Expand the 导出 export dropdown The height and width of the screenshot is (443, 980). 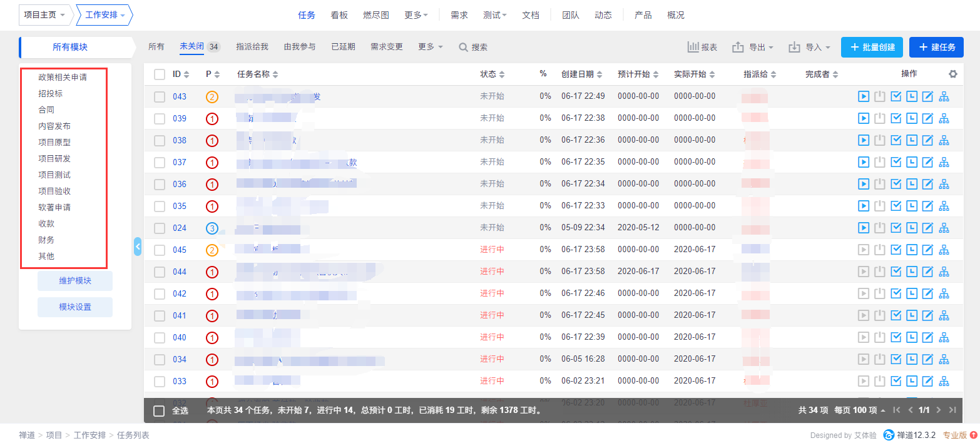click(x=753, y=47)
